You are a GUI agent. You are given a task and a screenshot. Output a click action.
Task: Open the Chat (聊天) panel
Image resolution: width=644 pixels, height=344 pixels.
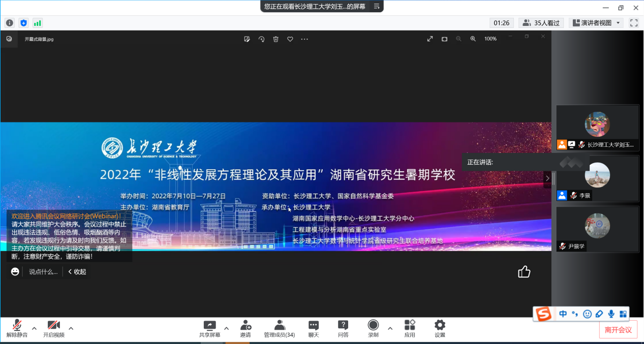(x=313, y=328)
